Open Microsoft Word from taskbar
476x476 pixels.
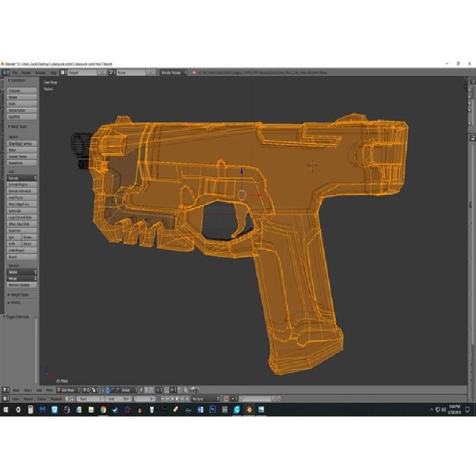[x=201, y=410]
